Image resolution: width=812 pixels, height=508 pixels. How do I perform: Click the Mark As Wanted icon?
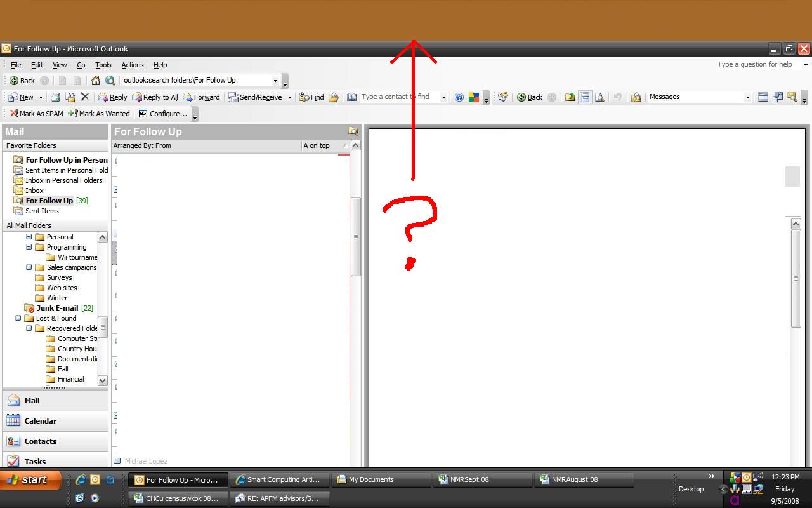73,114
